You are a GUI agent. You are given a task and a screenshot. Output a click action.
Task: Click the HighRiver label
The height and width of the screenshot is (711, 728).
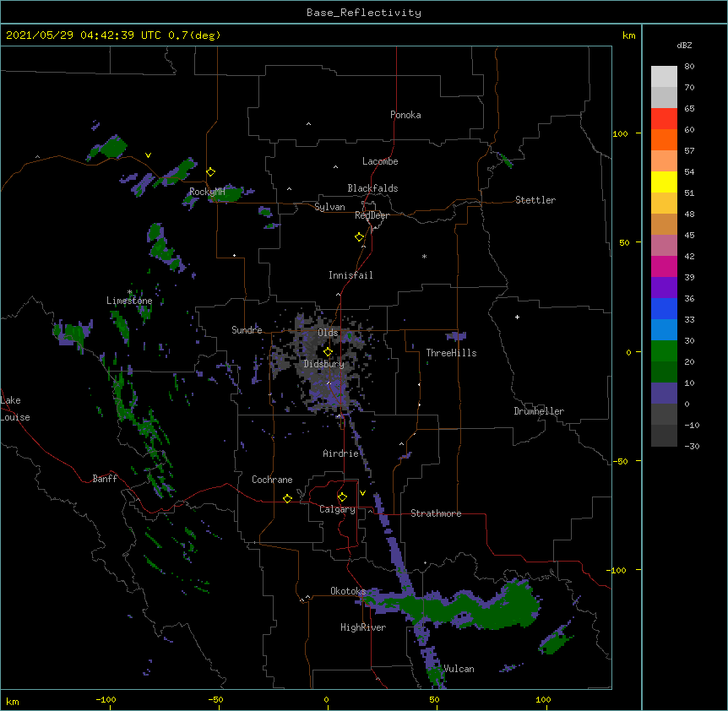363,627
